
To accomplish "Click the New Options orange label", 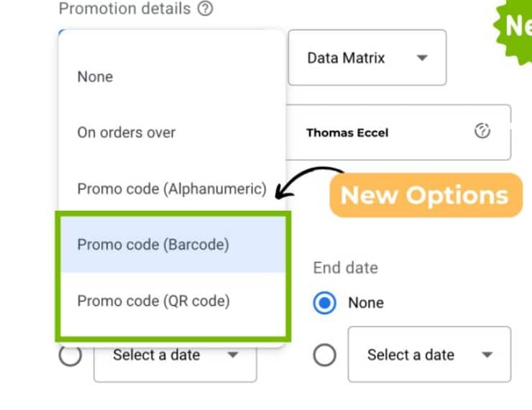I will click(425, 195).
